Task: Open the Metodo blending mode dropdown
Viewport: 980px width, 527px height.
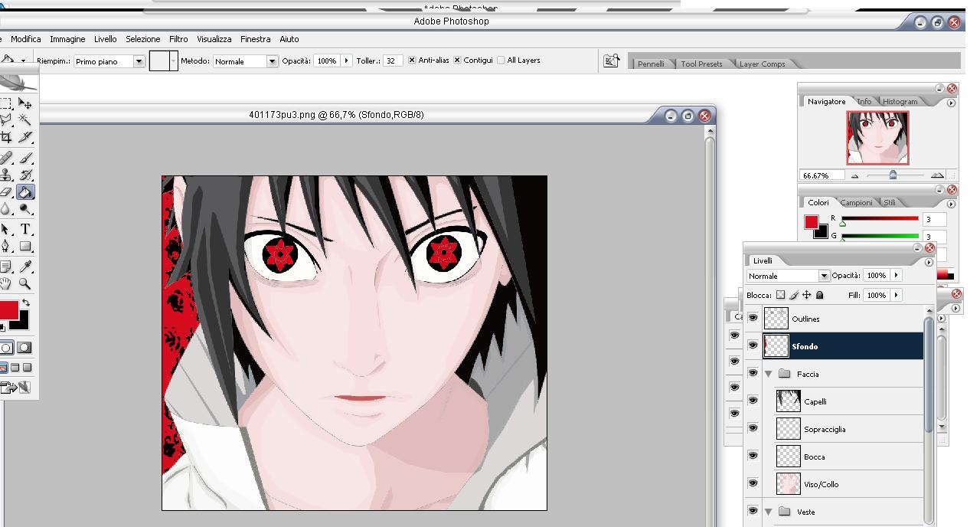Action: 272,61
